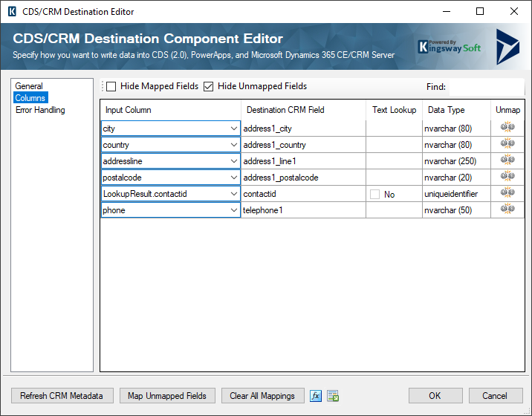Enable Hide Mapped Fields checkbox

click(x=111, y=86)
